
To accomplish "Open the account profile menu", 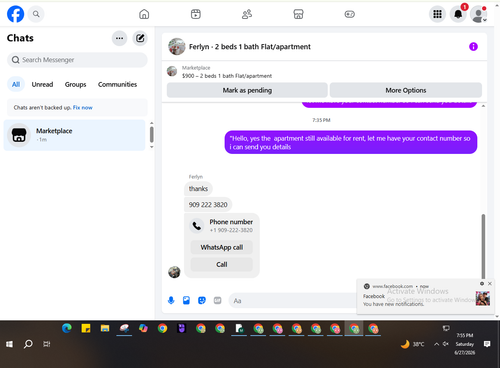I will click(478, 14).
